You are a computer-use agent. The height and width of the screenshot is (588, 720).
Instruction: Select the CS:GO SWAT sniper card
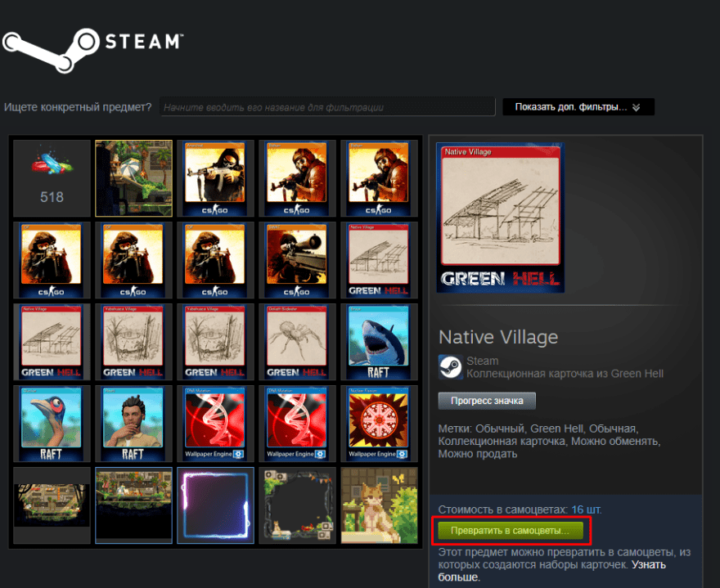(297, 260)
